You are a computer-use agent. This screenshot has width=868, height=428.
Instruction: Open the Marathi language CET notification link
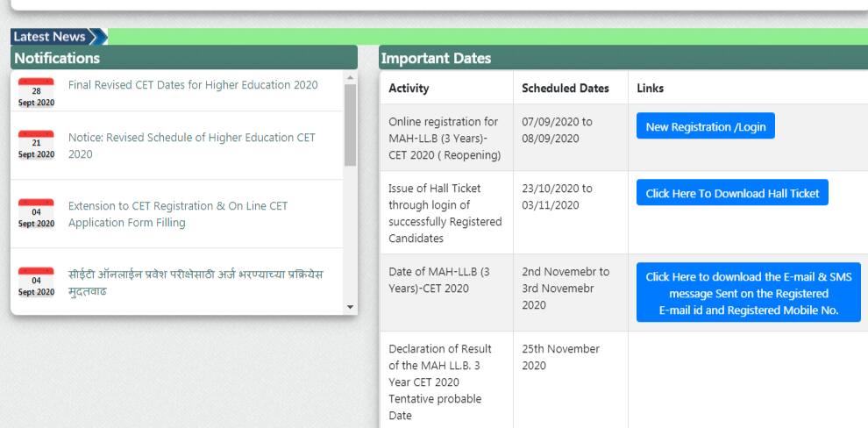coord(195,282)
